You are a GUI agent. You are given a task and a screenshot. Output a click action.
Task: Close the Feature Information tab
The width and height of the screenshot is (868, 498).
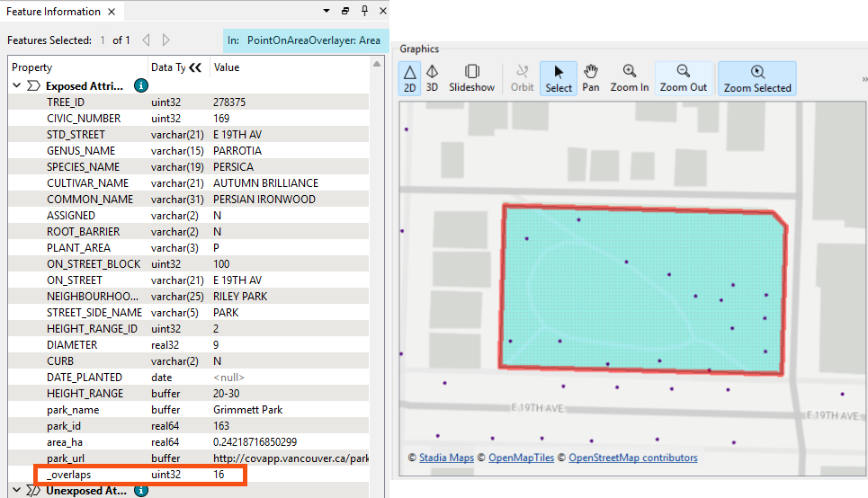pyautogui.click(x=112, y=12)
